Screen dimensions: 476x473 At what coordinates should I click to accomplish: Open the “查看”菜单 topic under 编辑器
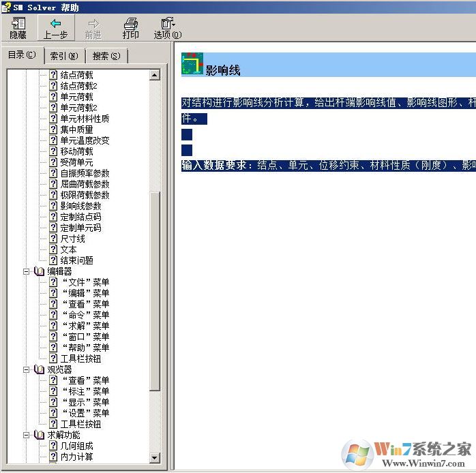tap(86, 304)
